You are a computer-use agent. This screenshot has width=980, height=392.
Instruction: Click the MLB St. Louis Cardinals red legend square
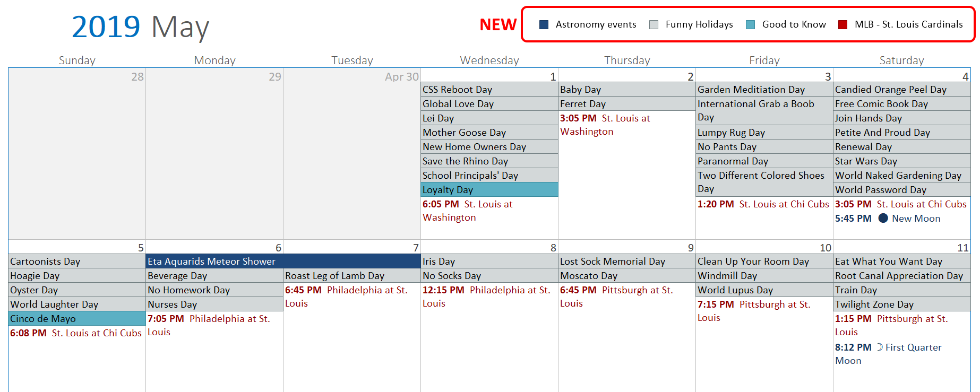pyautogui.click(x=843, y=24)
